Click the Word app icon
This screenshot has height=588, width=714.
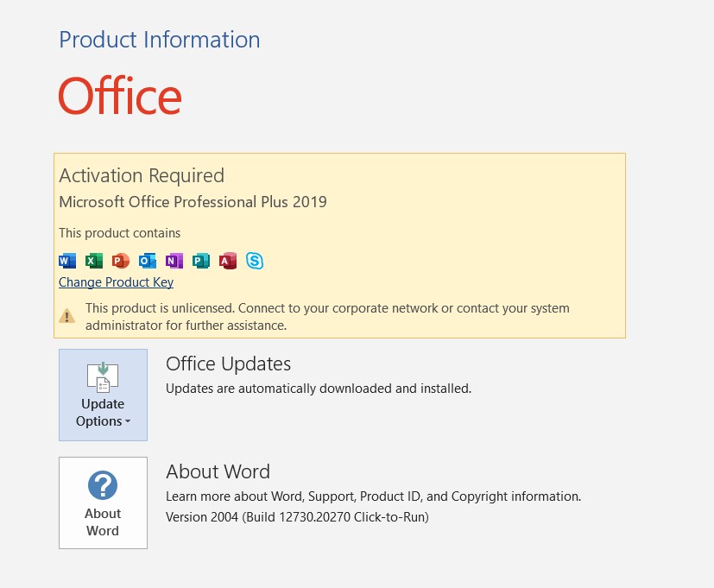pyautogui.click(x=67, y=261)
